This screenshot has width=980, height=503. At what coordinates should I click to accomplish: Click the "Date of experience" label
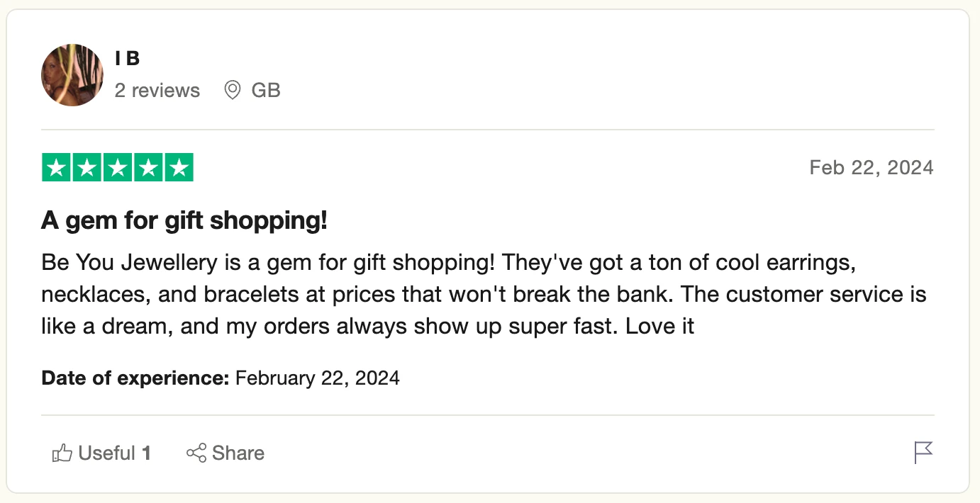pos(135,378)
